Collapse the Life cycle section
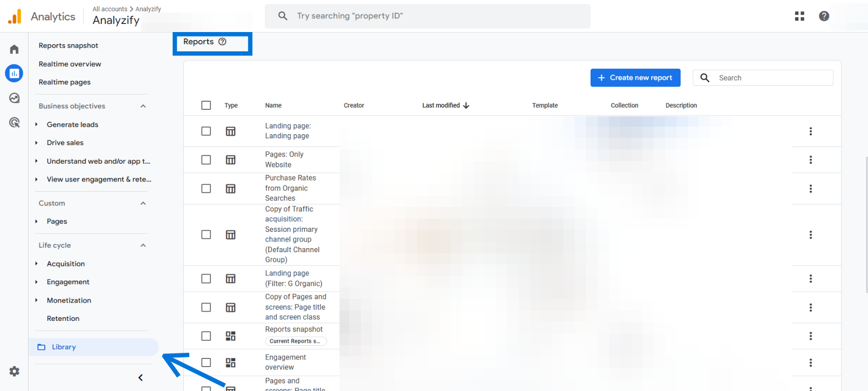 pos(143,246)
